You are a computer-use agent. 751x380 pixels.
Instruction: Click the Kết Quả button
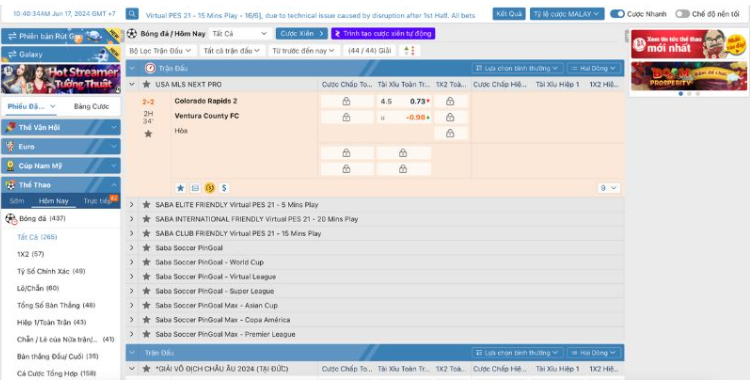509,14
